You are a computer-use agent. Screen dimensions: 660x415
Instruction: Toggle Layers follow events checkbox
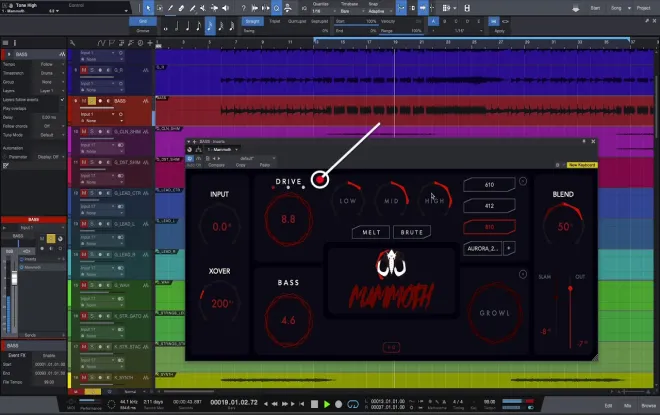tap(62, 100)
